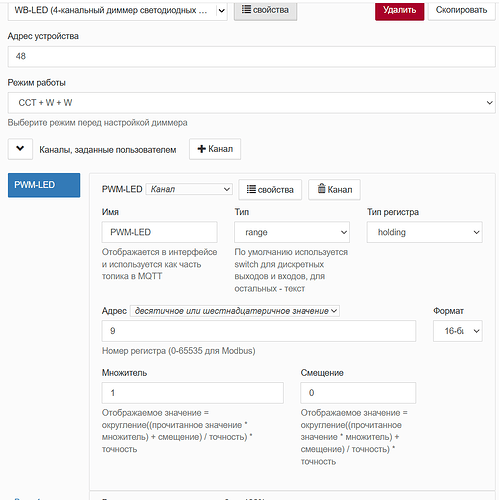Open PWM-LED channel properties list
This screenshot has height=500, width=499.
270,190
